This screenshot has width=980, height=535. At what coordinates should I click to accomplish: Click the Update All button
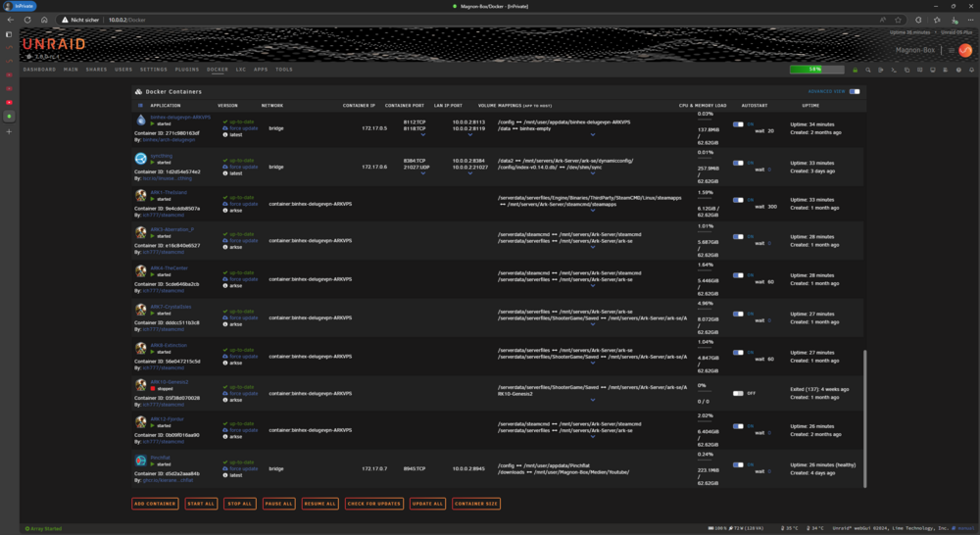[x=427, y=504]
